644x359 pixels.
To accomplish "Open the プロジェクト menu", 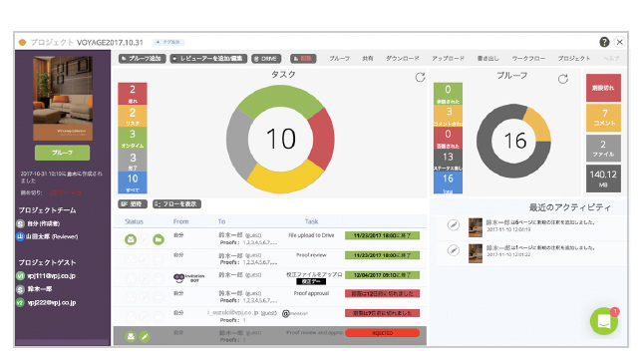I will click(574, 58).
